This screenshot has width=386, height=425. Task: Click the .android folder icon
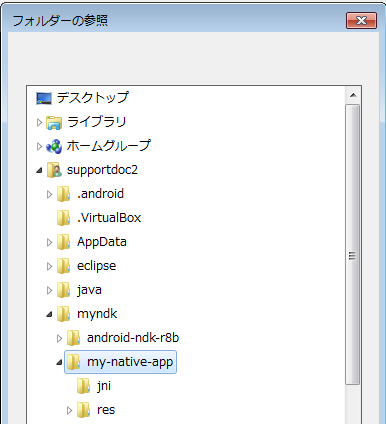click(63, 194)
